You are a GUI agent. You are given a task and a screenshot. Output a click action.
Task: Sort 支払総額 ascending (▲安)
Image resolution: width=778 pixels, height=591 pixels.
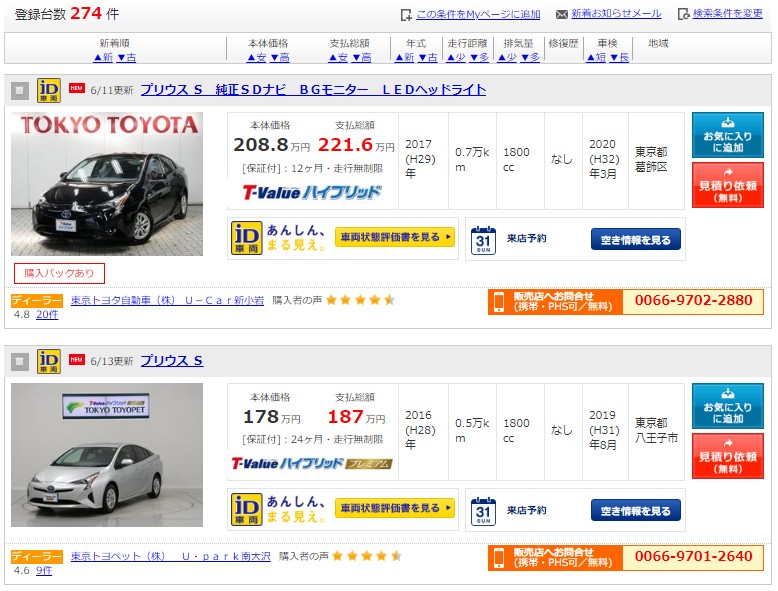(x=338, y=57)
